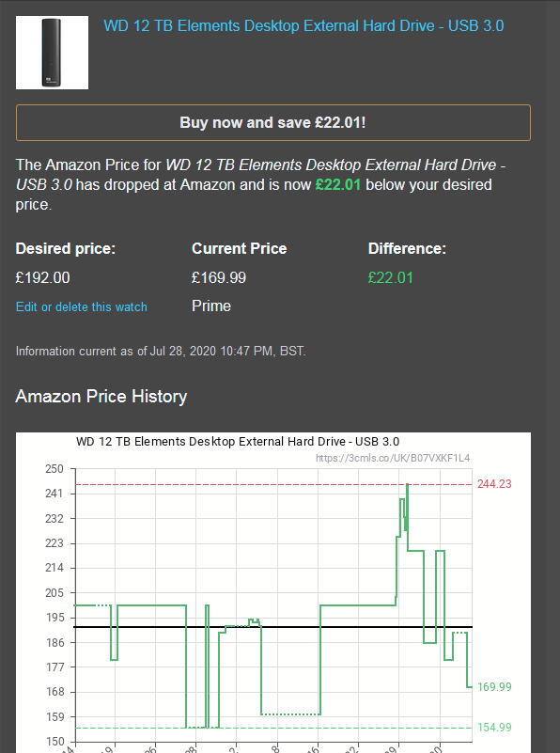Click the chart peak at 244.23
The image size is (560, 753).
(408, 485)
